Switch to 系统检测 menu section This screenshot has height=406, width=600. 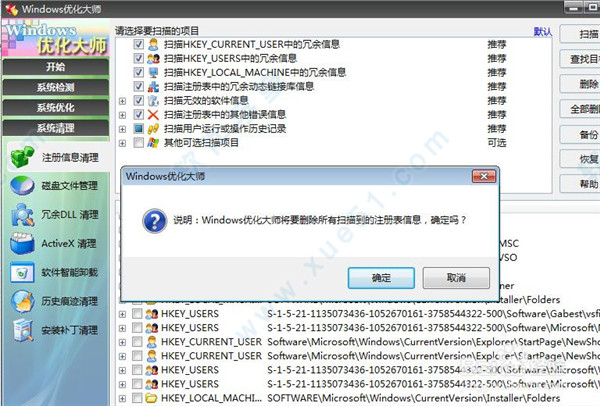(x=55, y=88)
